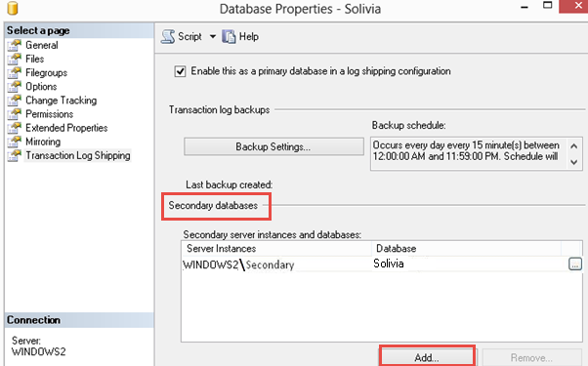Click the Help toolbar button
The height and width of the screenshot is (366, 588).
pyautogui.click(x=240, y=37)
